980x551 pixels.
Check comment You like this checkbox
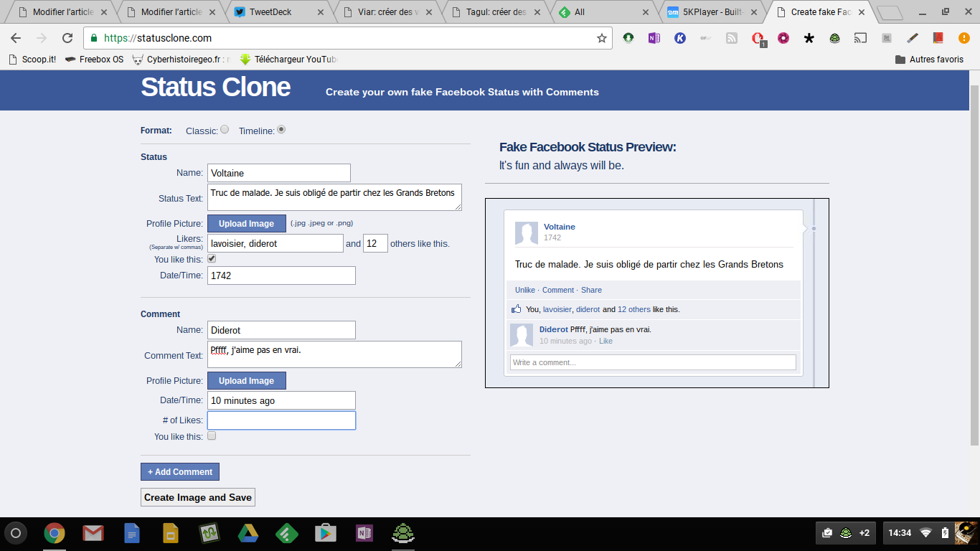(x=212, y=435)
